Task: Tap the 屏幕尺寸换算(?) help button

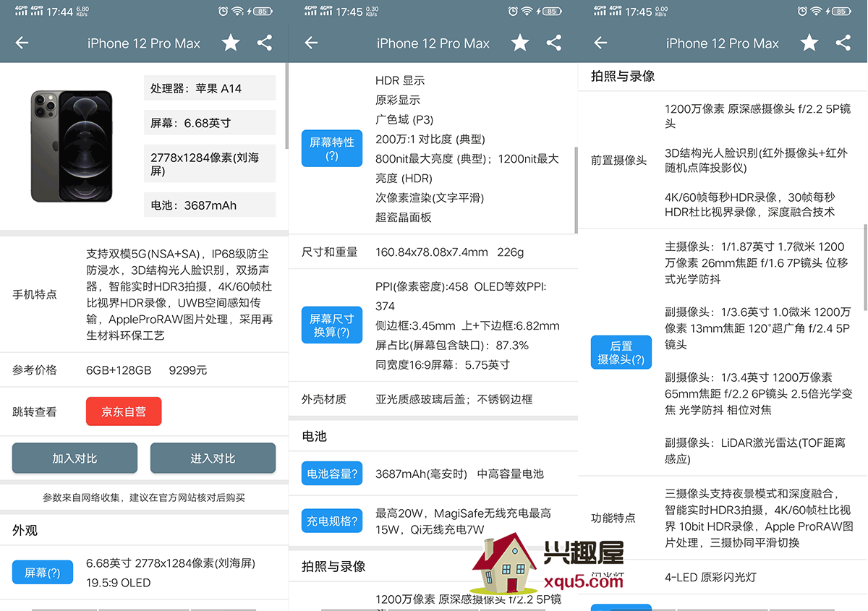Action: click(x=332, y=325)
